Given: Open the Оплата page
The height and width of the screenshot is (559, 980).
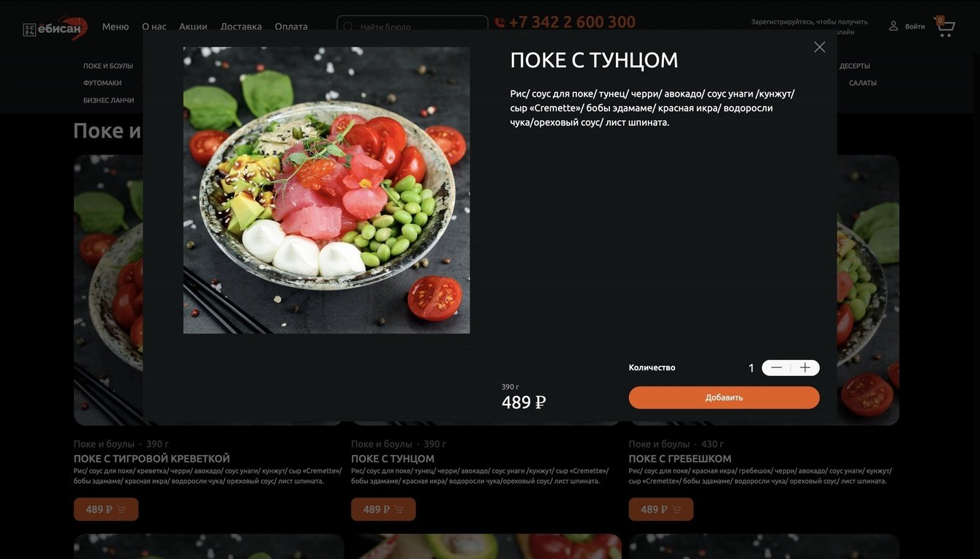Looking at the screenshot, I should click(291, 26).
